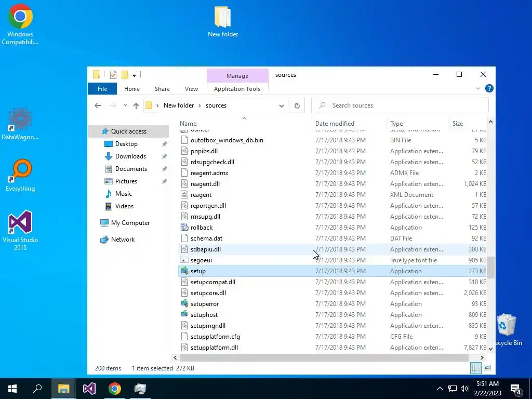The height and width of the screenshot is (399, 532).
Task: Open the Explorer Help icon
Action: [x=489, y=88]
